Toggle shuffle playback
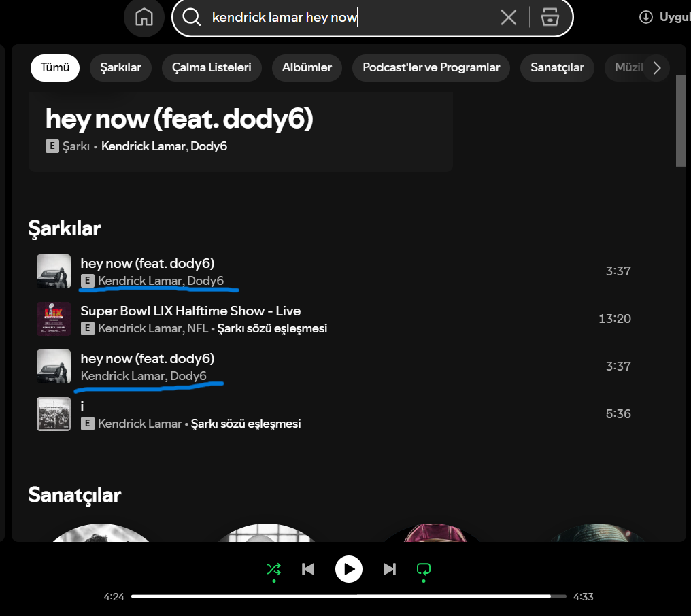This screenshot has height=616, width=691. (273, 569)
